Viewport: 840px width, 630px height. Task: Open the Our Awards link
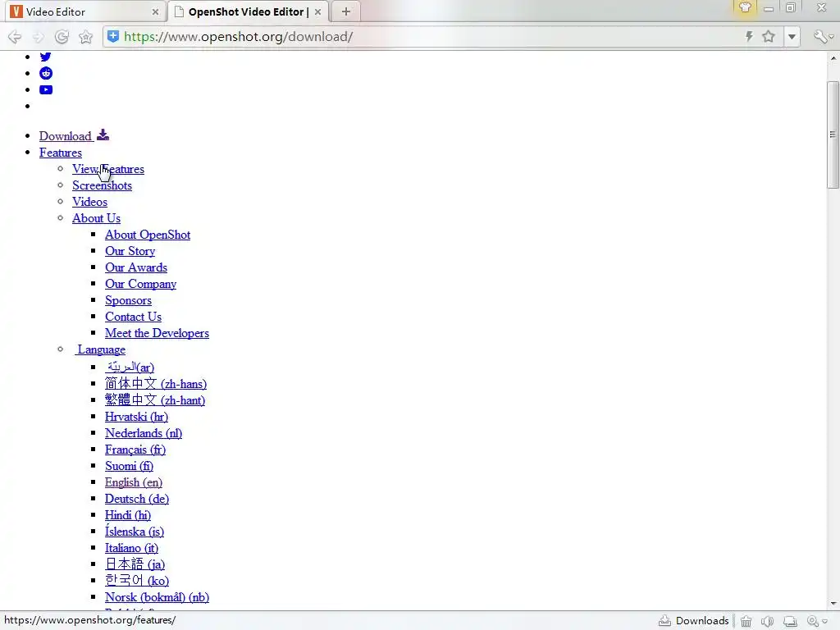pyautogui.click(x=136, y=267)
